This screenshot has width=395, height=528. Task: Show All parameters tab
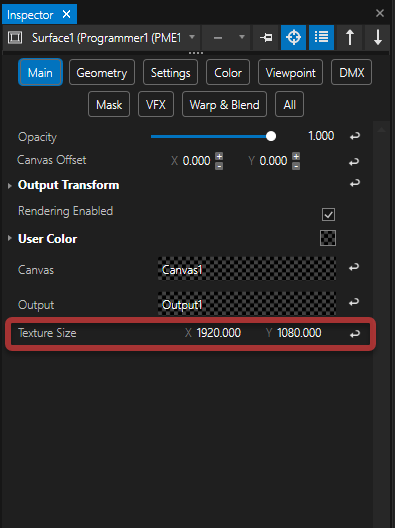tap(290, 104)
